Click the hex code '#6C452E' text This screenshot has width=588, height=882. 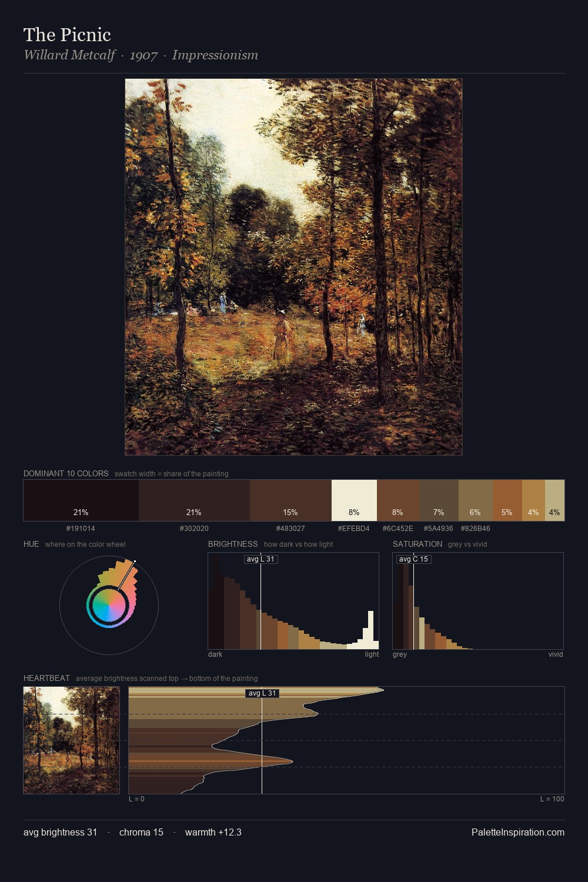point(398,529)
